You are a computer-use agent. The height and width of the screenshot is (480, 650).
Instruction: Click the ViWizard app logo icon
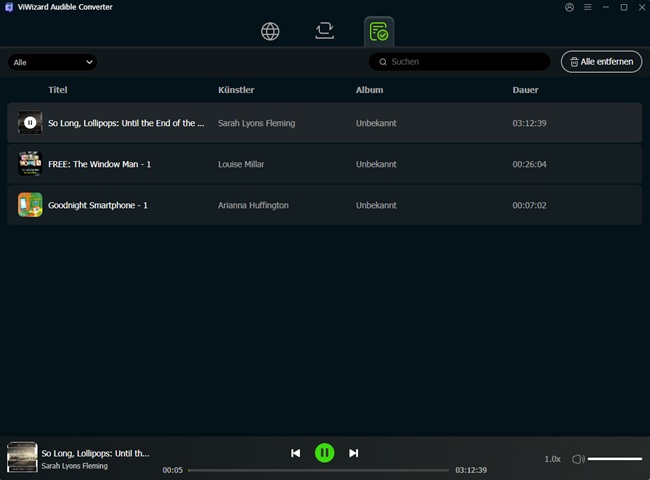9,7
